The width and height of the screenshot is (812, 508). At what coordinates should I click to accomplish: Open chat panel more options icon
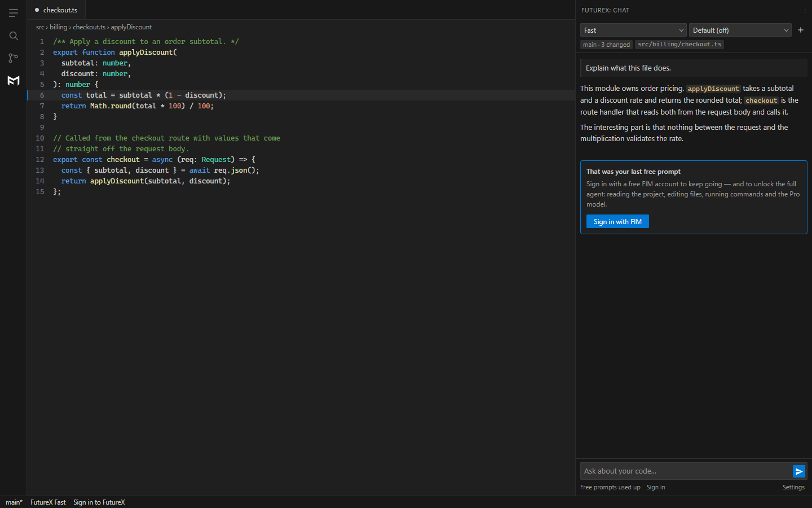[x=805, y=10]
